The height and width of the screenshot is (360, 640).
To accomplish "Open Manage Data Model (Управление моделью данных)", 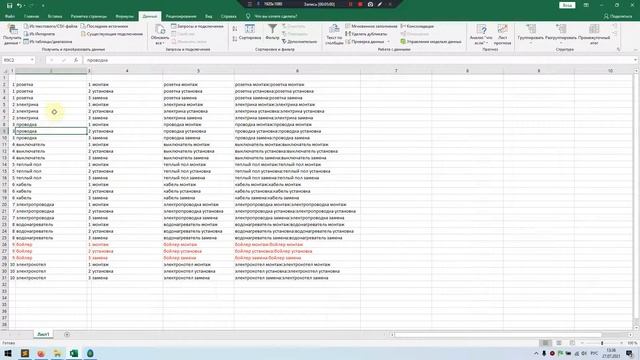I will coord(431,42).
